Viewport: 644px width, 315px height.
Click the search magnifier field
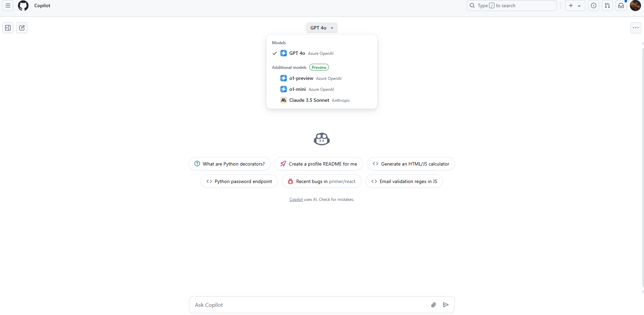point(511,5)
